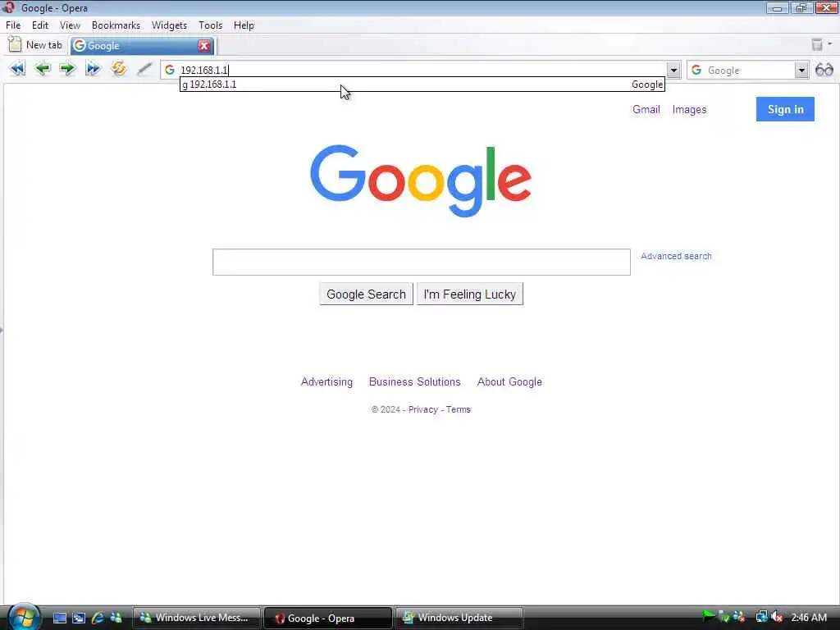The height and width of the screenshot is (630, 840).
Task: Click the Google logo image
Action: coord(421,180)
